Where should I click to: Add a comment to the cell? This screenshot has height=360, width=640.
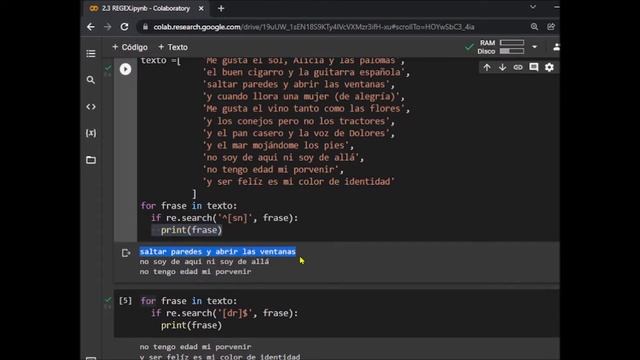coord(533,67)
